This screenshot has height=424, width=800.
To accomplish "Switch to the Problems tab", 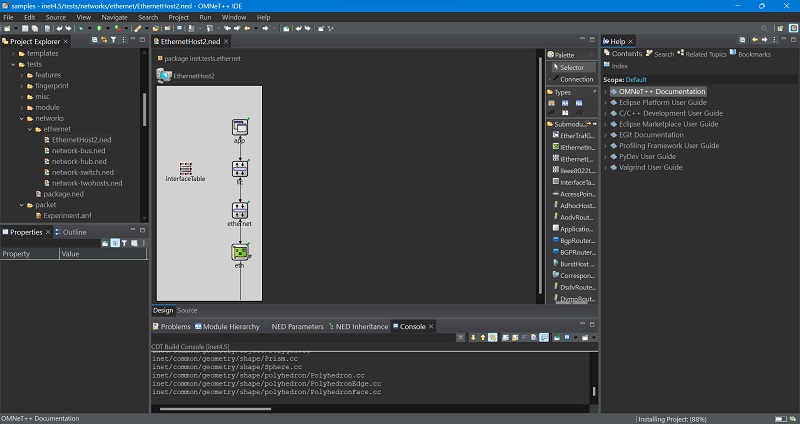I will tap(171, 327).
